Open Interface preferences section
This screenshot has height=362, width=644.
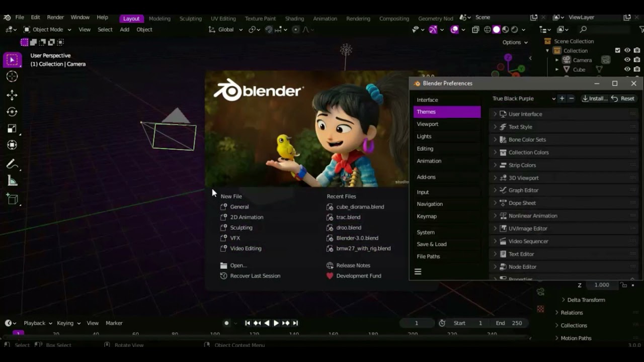click(x=447, y=100)
